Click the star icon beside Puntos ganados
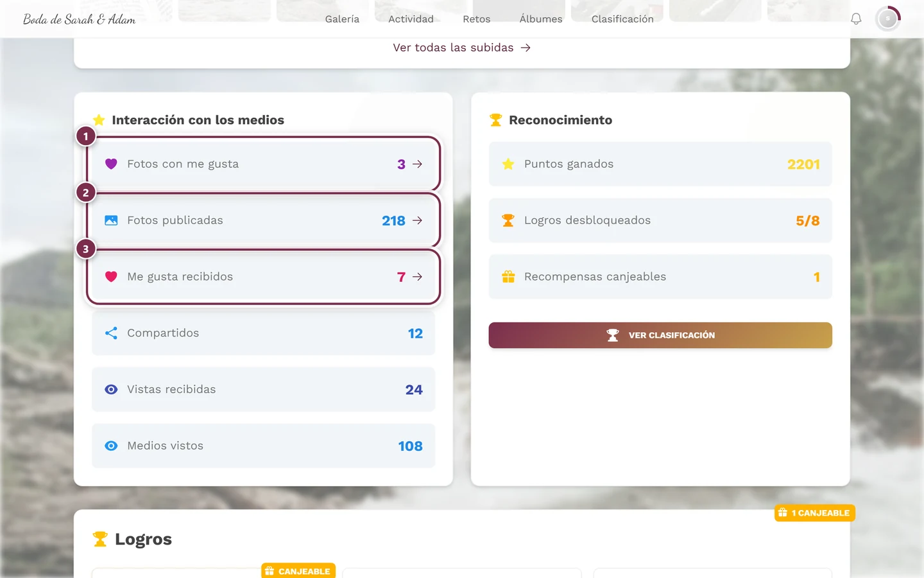924x578 pixels. click(508, 164)
